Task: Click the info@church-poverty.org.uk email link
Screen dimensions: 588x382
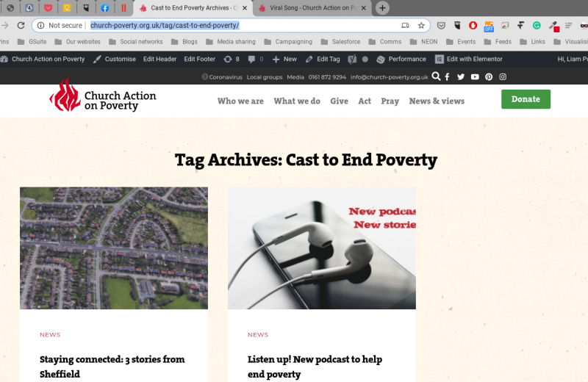Action: point(390,77)
